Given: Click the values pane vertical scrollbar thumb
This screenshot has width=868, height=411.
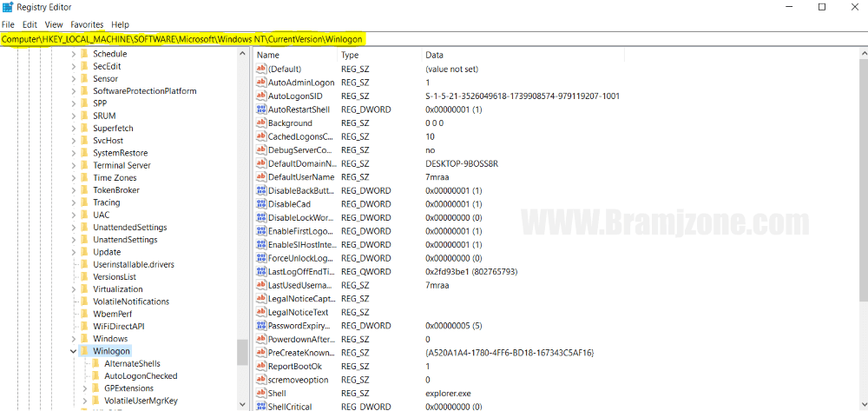Looking at the screenshot, I should 863,180.
